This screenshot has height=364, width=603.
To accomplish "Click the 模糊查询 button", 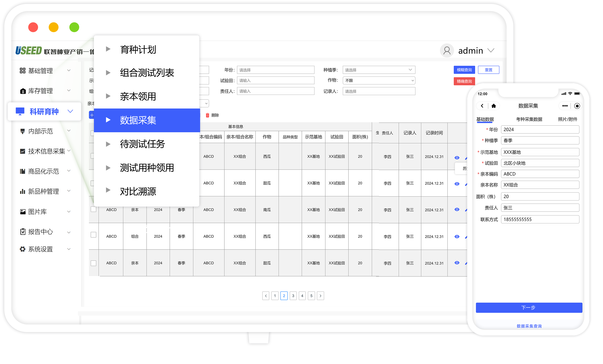I will 464,70.
